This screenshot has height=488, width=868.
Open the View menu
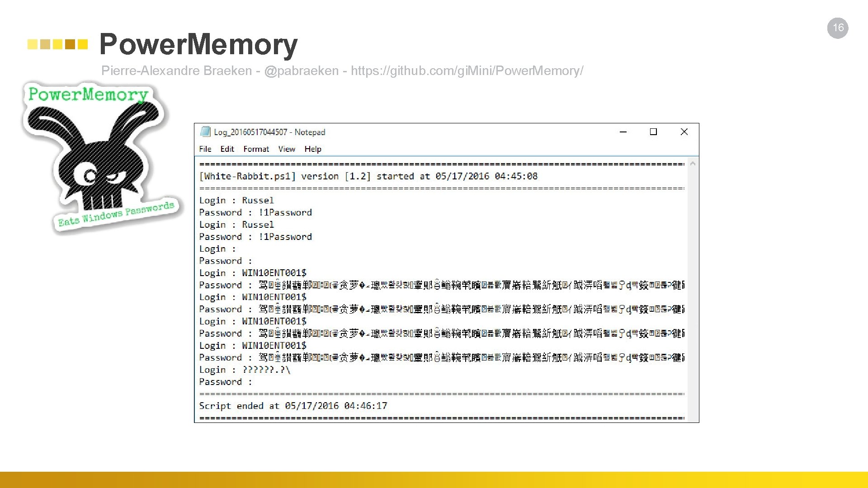coord(287,149)
